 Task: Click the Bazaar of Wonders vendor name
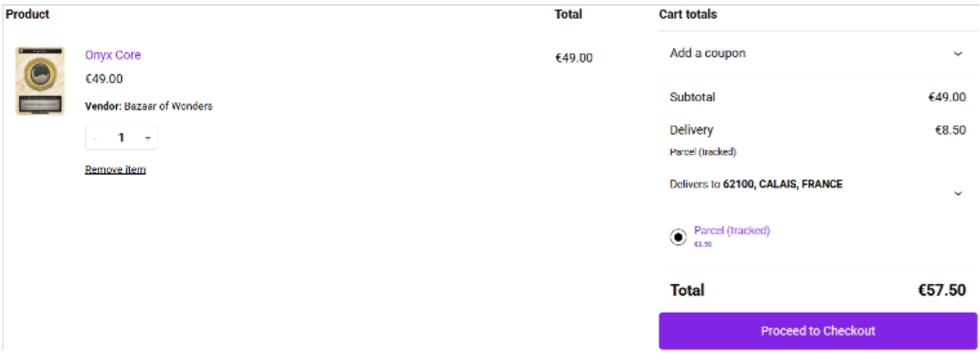(x=168, y=107)
